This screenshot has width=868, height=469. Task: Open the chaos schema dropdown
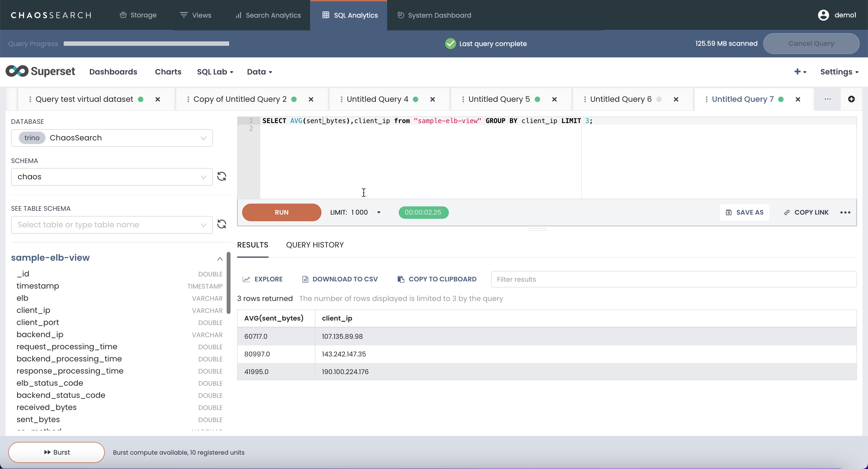(111, 177)
